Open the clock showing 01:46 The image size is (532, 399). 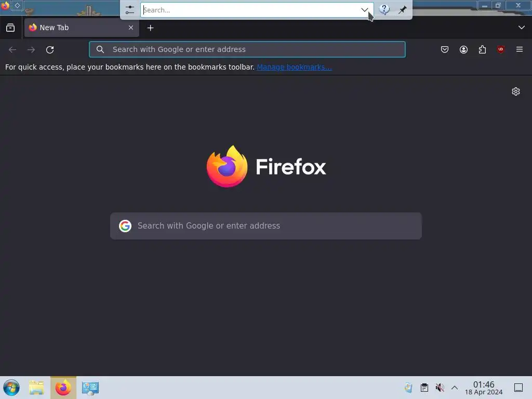[484, 388]
